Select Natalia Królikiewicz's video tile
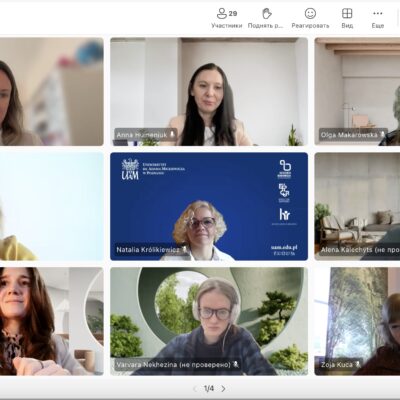The image size is (400, 400). [209, 206]
